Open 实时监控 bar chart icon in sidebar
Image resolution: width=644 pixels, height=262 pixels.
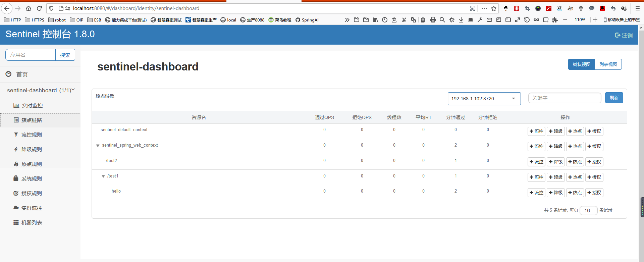(16, 105)
